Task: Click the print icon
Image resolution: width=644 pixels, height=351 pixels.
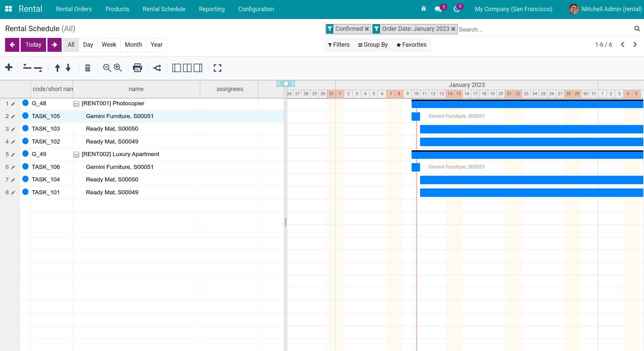Action: [x=138, y=68]
